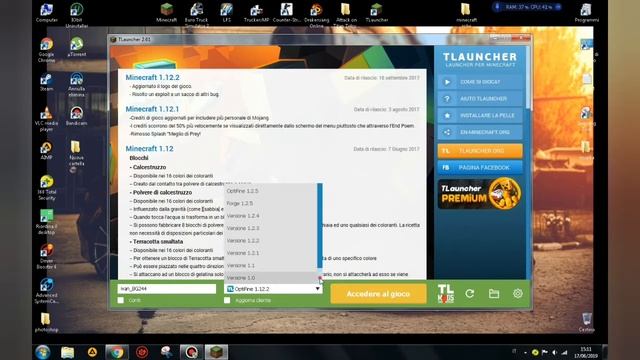This screenshot has height=360, width=640.
Task: Open TLauncher settings gear
Action: pyautogui.click(x=518, y=293)
